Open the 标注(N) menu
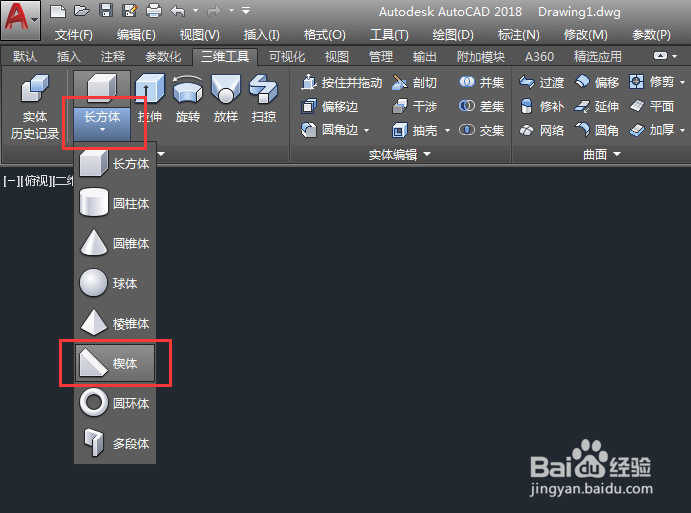Image resolution: width=691 pixels, height=513 pixels. coord(519,35)
